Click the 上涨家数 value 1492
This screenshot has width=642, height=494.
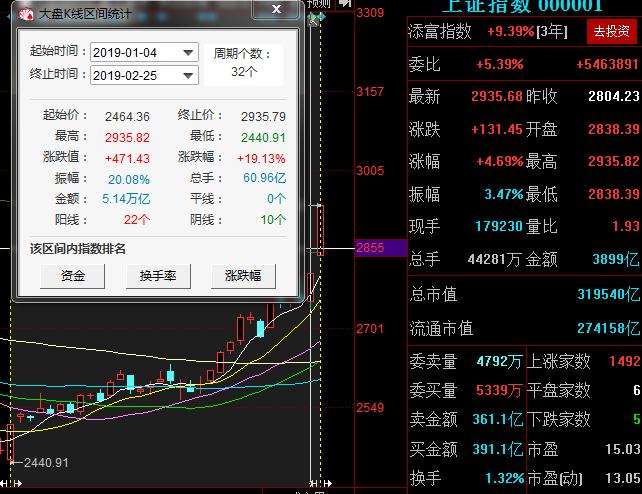[x=624, y=361]
